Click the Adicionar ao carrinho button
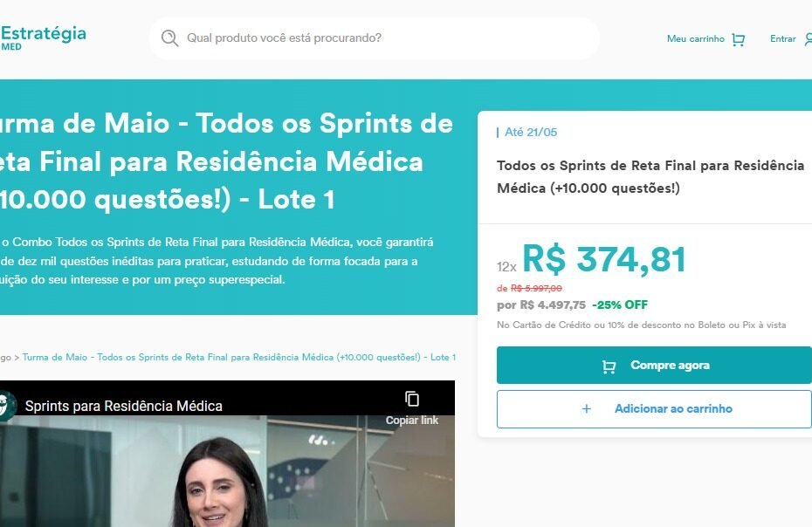 point(654,409)
